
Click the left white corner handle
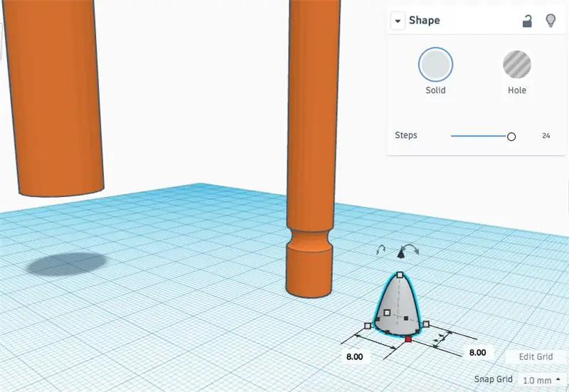pyautogui.click(x=368, y=326)
